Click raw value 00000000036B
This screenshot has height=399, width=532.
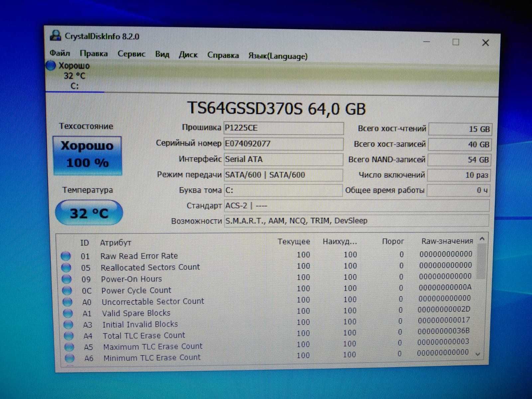tap(444, 331)
